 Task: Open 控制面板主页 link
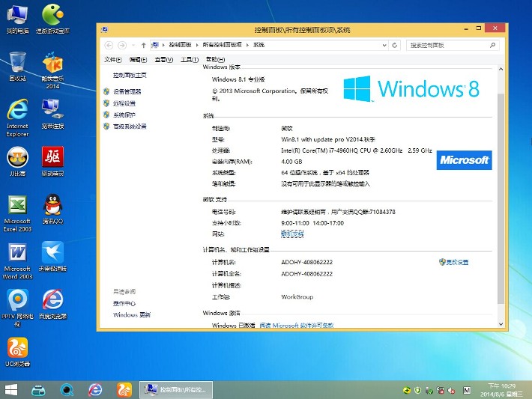(x=130, y=76)
